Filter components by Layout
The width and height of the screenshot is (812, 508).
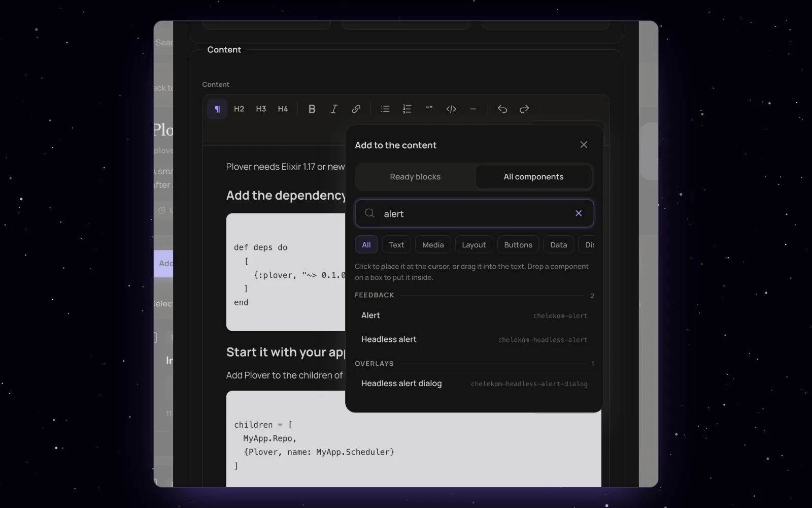tap(474, 245)
